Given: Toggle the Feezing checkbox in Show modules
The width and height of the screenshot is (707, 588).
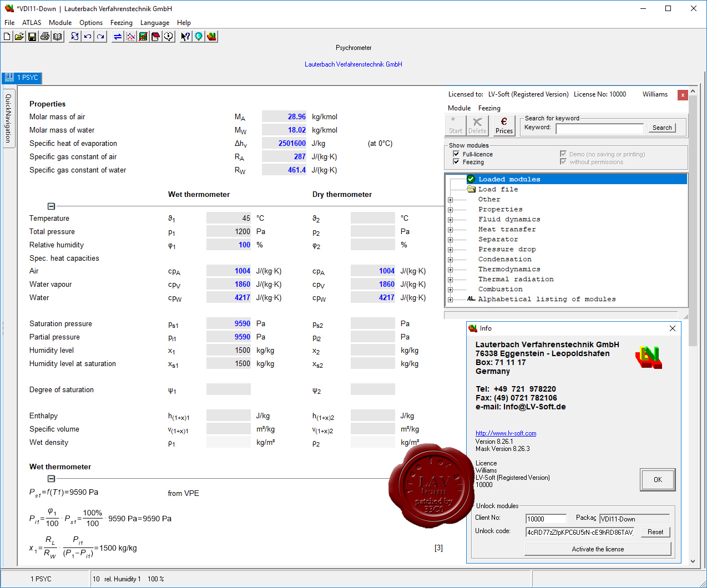Looking at the screenshot, I should [456, 162].
